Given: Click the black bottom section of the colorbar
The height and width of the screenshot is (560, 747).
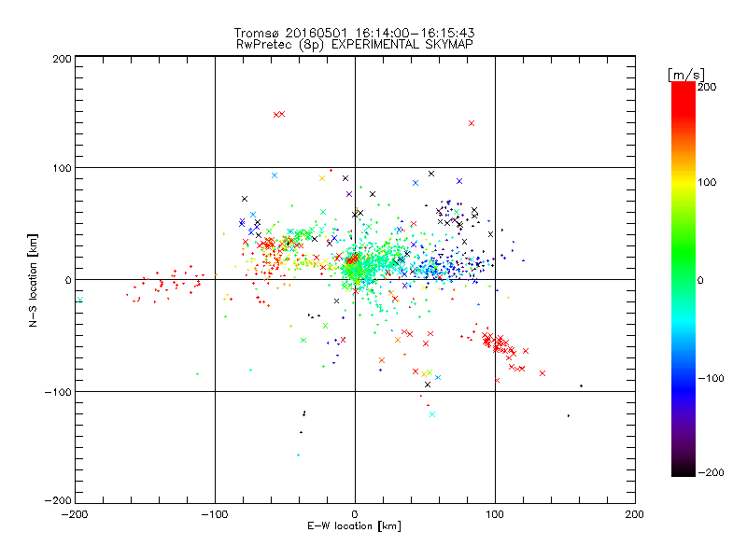Looking at the screenshot, I should point(684,469).
